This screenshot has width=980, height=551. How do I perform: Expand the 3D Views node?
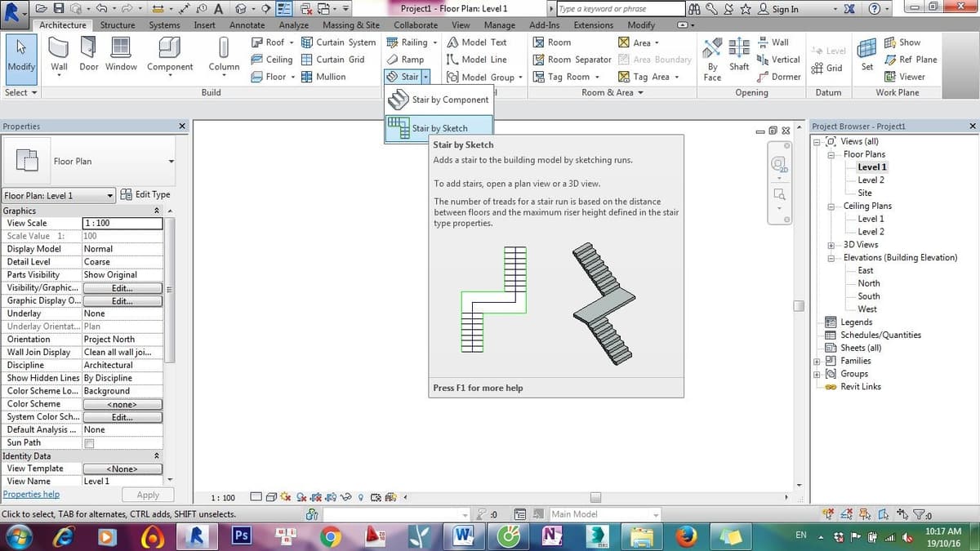pyautogui.click(x=831, y=245)
